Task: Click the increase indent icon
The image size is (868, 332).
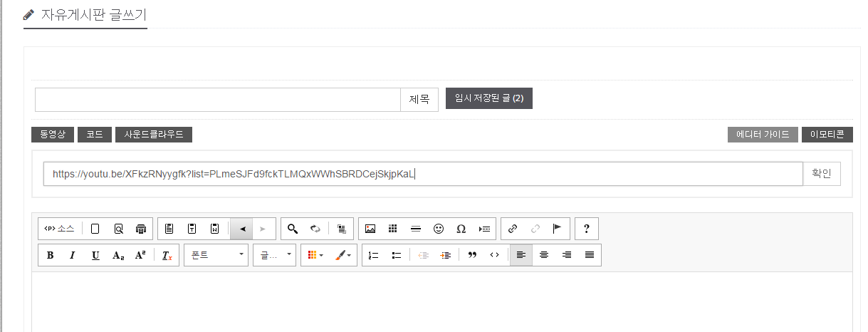Action: 446,255
